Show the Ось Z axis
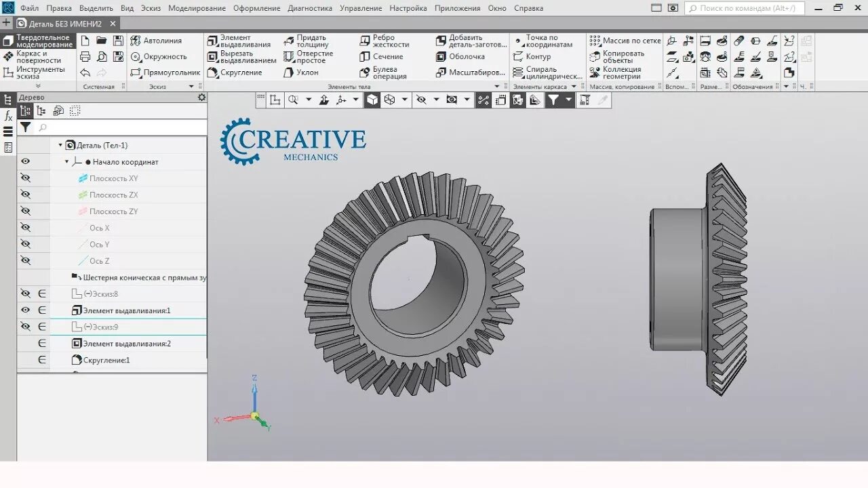868x488 pixels. (x=26, y=261)
